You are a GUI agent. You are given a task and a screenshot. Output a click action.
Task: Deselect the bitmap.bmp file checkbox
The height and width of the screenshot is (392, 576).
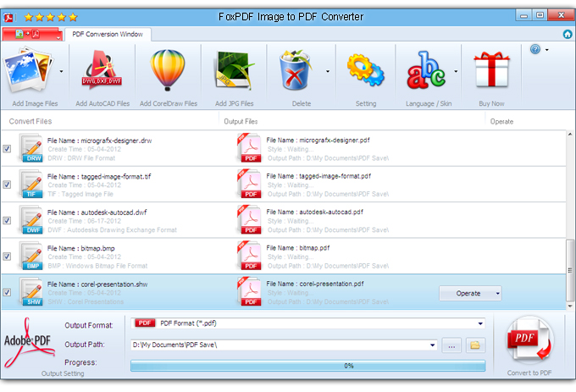[x=8, y=256]
